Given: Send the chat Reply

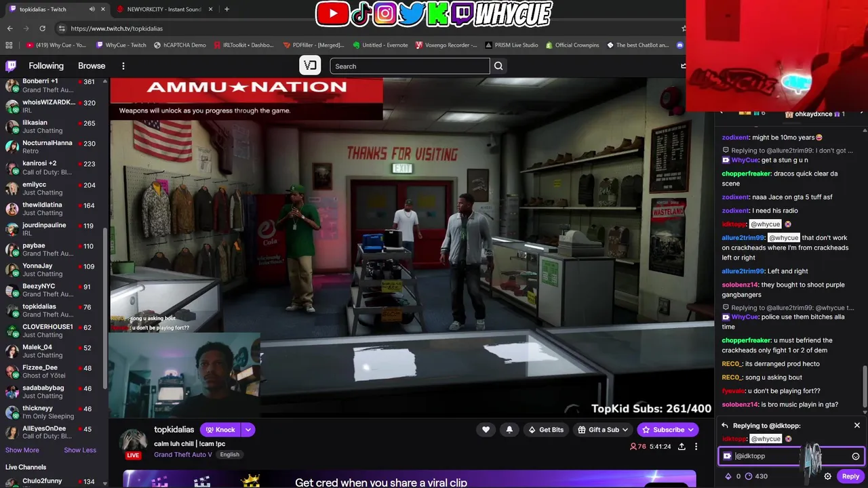Looking at the screenshot, I should tap(850, 476).
